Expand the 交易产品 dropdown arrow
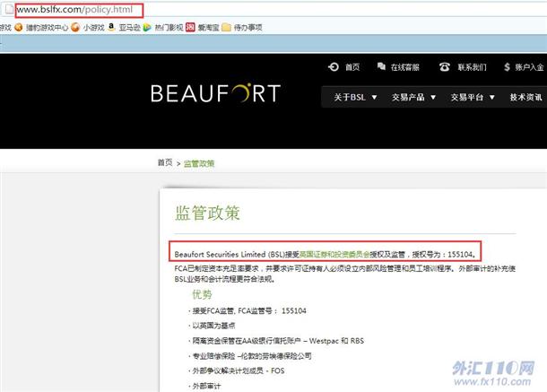Screen dimensions: 547x392 [x=433, y=98]
